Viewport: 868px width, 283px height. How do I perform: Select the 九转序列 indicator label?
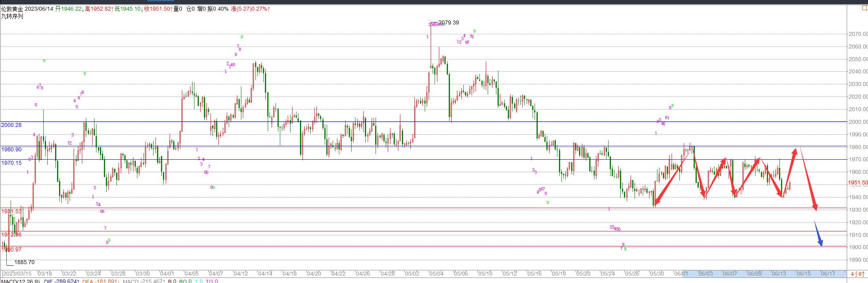click(x=12, y=16)
